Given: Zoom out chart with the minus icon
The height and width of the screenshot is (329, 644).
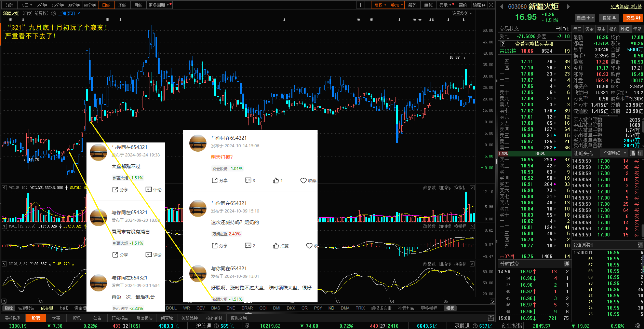Looking at the screenshot, I should pos(368,5).
